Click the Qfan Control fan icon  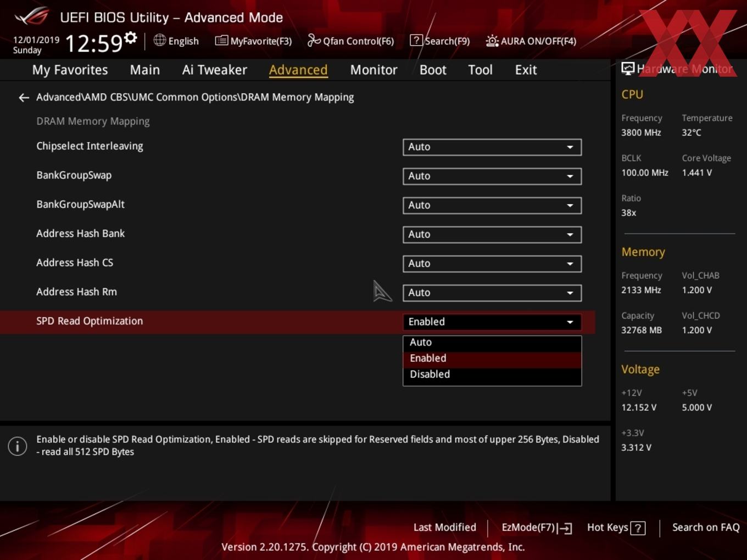(314, 41)
